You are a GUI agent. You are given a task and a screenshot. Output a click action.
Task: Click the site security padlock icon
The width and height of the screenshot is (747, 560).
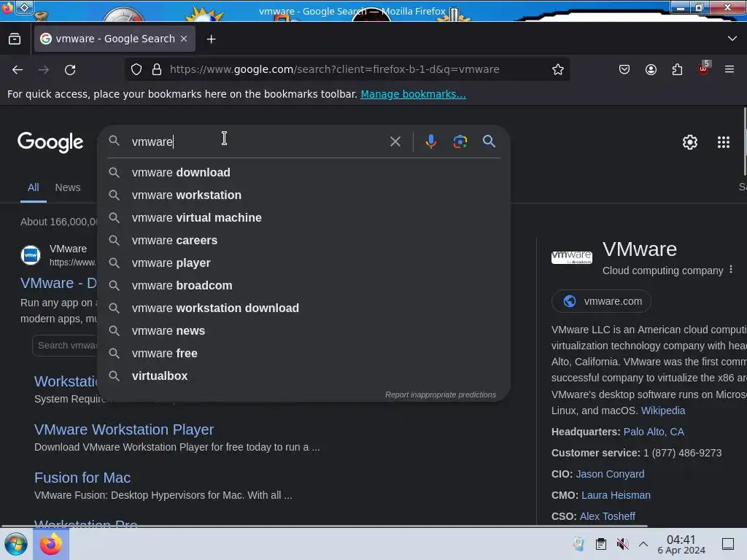[x=157, y=69]
